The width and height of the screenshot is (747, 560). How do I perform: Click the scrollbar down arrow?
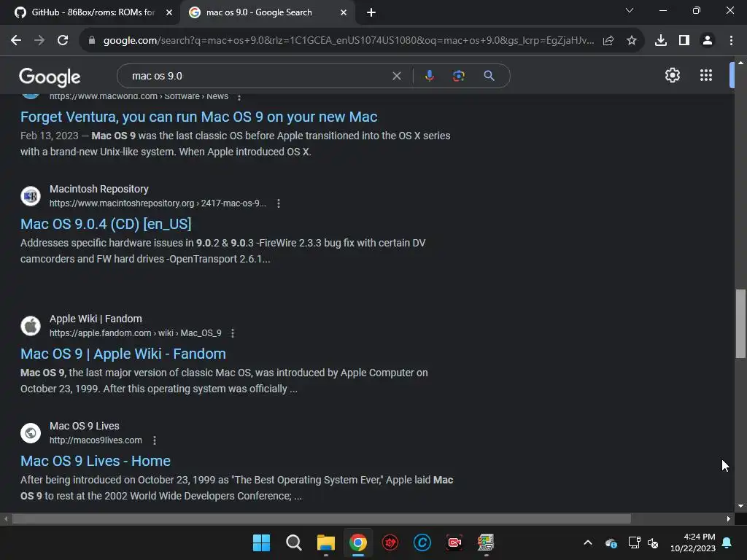click(x=740, y=506)
